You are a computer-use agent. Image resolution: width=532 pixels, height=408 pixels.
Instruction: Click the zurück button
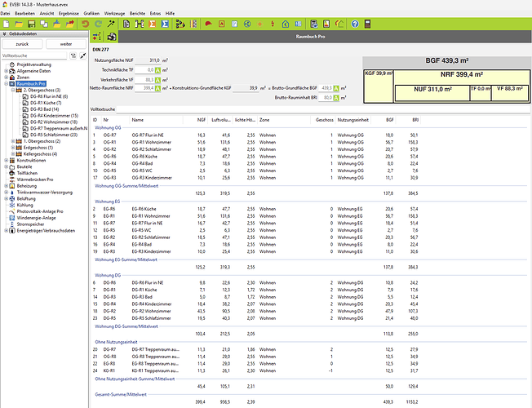[22, 44]
